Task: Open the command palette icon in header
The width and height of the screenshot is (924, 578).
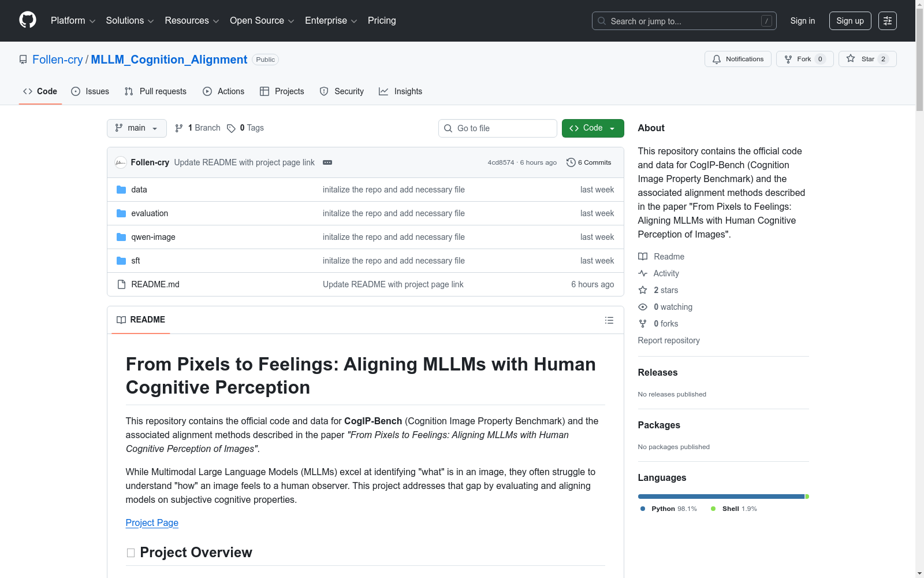Action: pos(888,21)
